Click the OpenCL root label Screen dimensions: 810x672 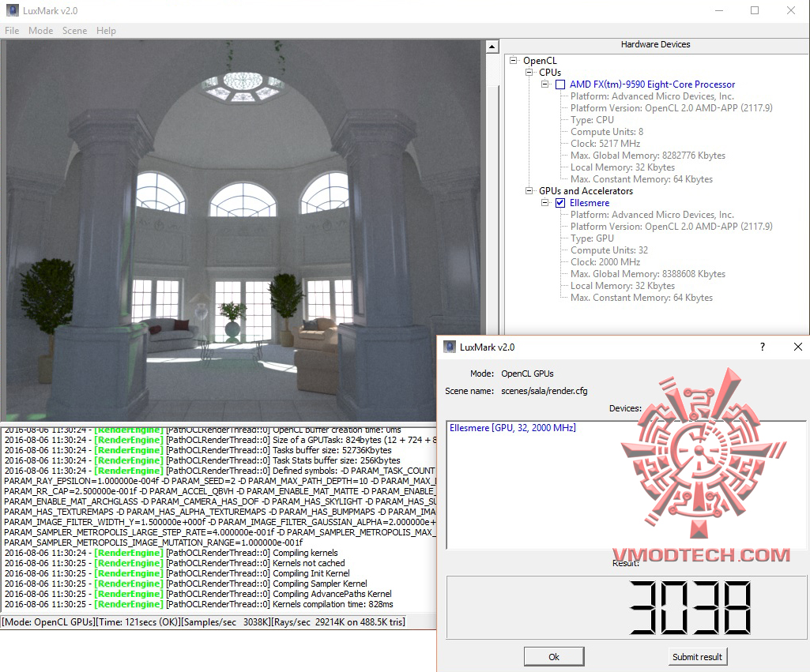coord(540,60)
